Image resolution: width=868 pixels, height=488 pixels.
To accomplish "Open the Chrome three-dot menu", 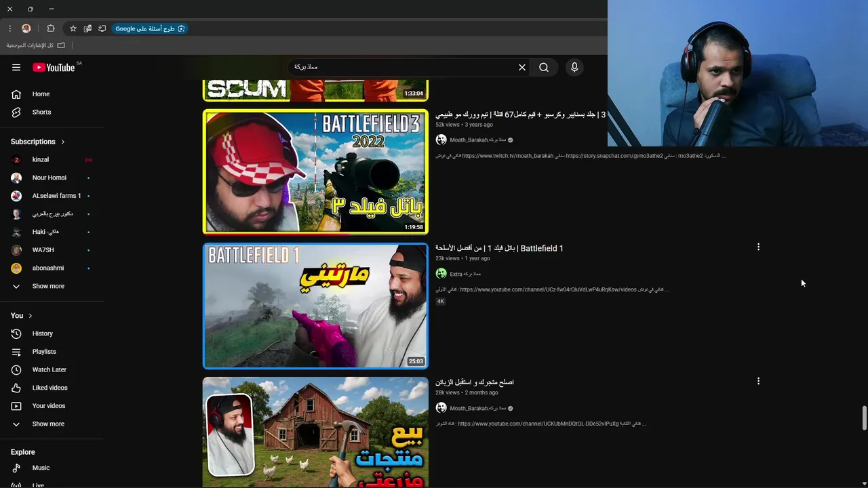I will pos(9,28).
